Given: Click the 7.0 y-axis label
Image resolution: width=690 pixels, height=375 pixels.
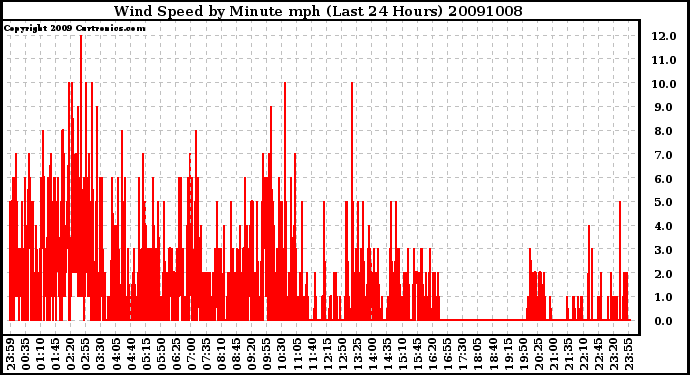Looking at the screenshot, I should (664, 155).
